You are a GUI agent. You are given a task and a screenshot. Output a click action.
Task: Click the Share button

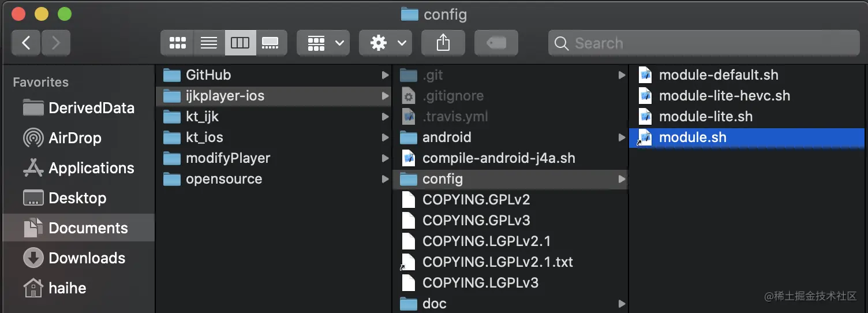443,43
